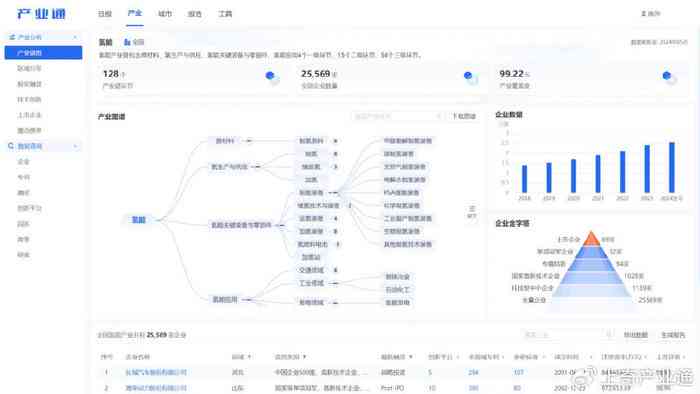The image size is (700, 394).
Task: Open 专利 under 数据查询 in sidebar
Action: (23, 177)
